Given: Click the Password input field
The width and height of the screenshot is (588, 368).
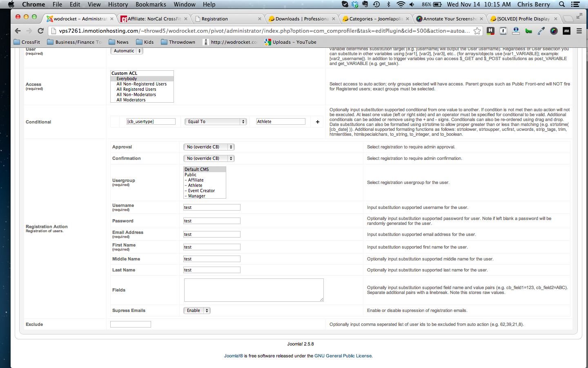Looking at the screenshot, I should (x=212, y=221).
